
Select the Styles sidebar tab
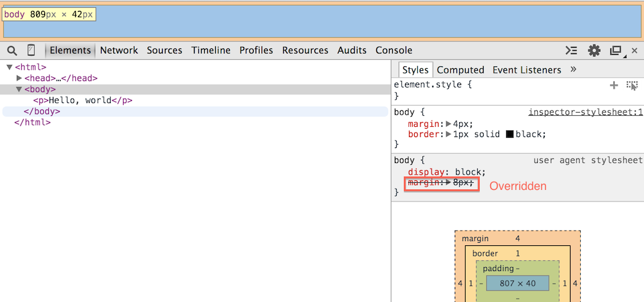415,70
